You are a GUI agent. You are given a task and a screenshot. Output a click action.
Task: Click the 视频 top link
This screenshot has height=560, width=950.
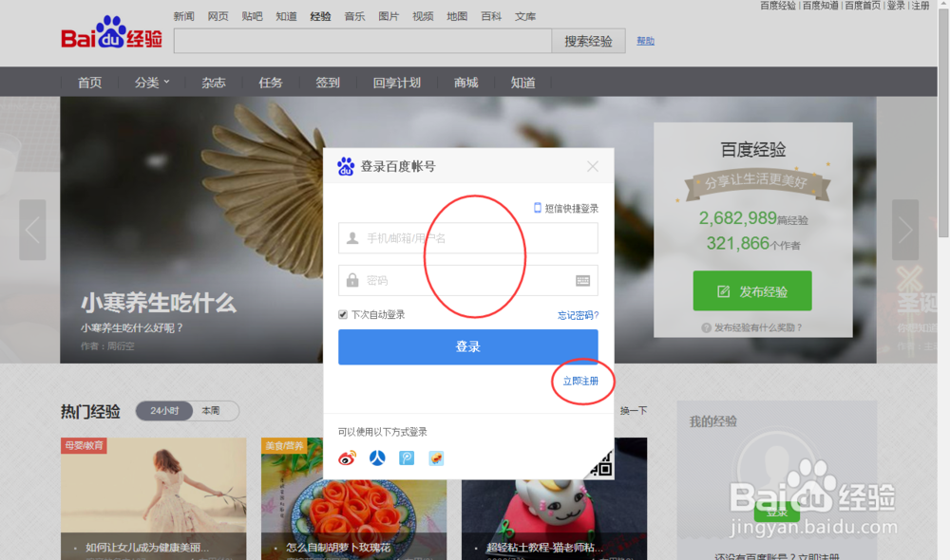click(423, 16)
